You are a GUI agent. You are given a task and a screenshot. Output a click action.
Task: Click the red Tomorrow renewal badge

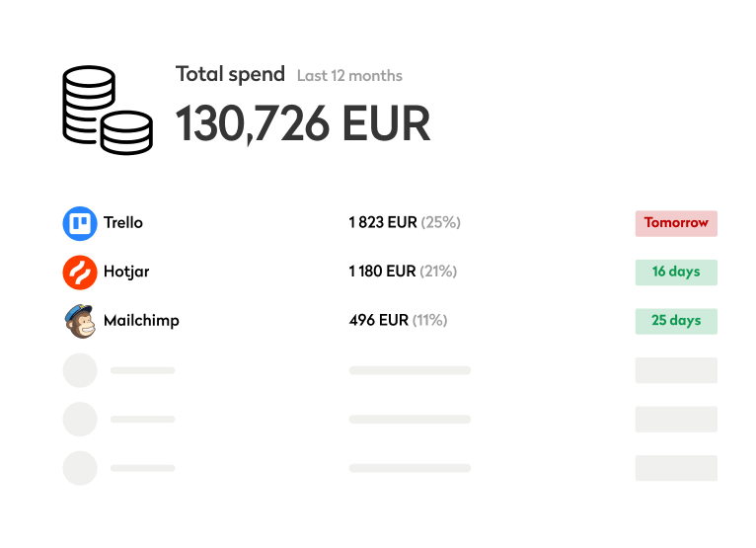(676, 223)
